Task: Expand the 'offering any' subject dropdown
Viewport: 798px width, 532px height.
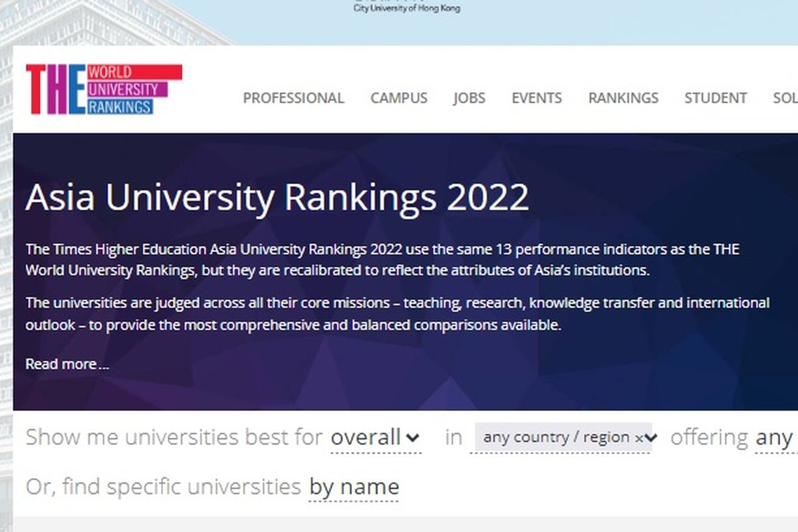Action: coord(773,438)
